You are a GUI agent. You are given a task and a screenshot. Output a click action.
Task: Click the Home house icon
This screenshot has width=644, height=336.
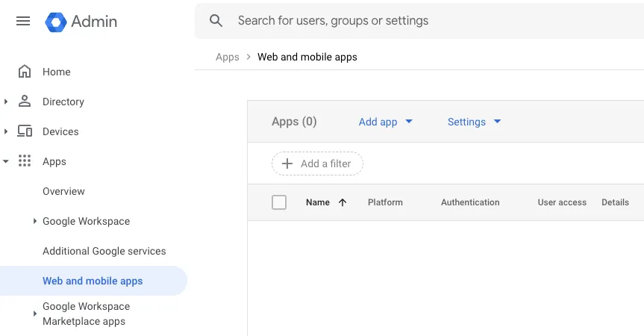(25, 72)
